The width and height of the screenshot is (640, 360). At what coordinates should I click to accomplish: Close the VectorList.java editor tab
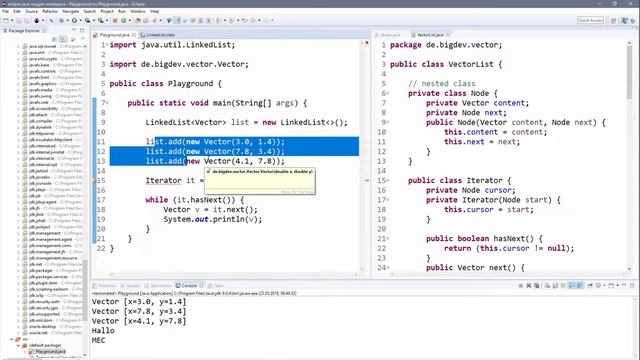[448, 35]
